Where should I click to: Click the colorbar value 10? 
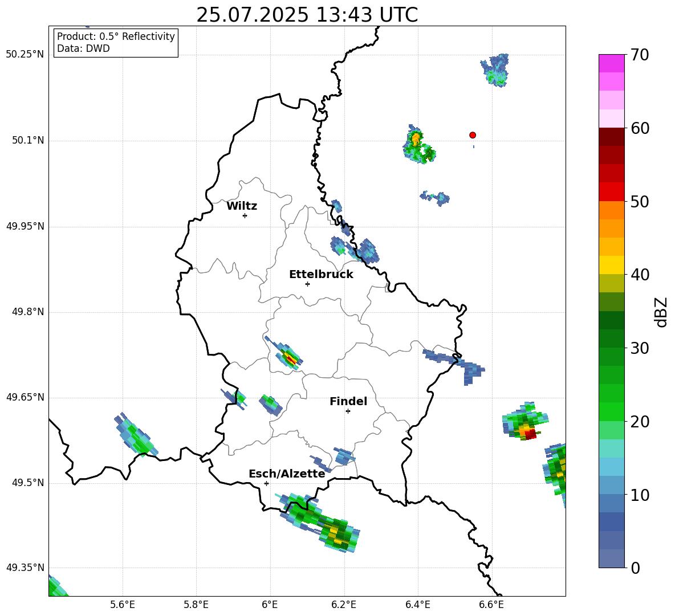pyautogui.click(x=640, y=495)
